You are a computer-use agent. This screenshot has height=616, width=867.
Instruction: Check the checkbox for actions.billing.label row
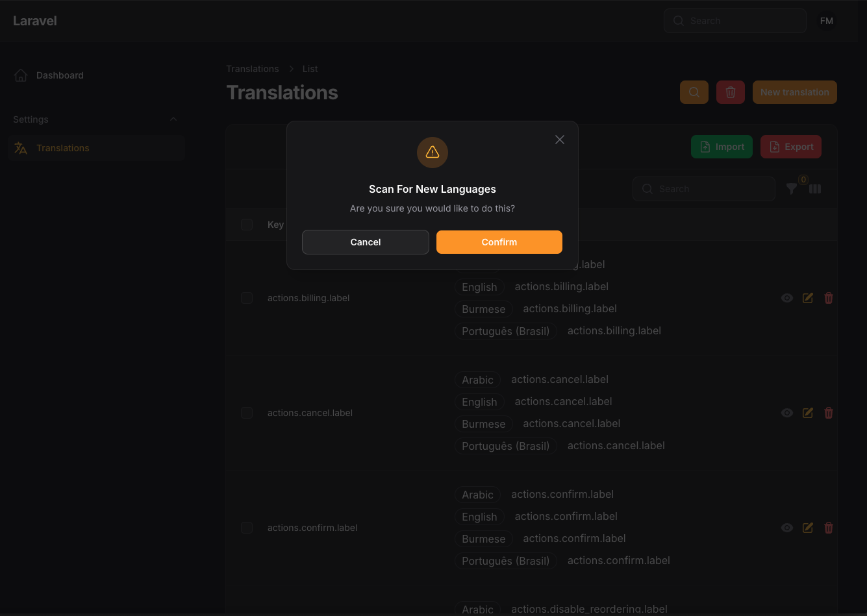[x=247, y=298]
